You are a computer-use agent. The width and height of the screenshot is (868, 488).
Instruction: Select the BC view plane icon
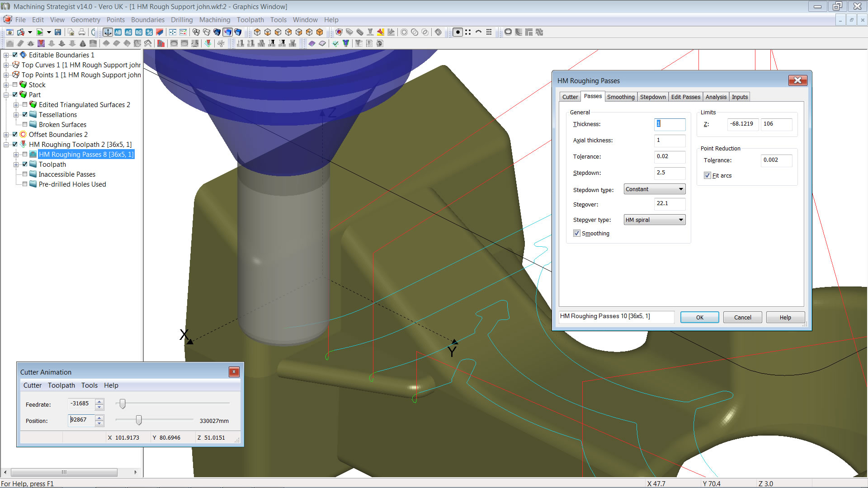pyautogui.click(x=139, y=32)
